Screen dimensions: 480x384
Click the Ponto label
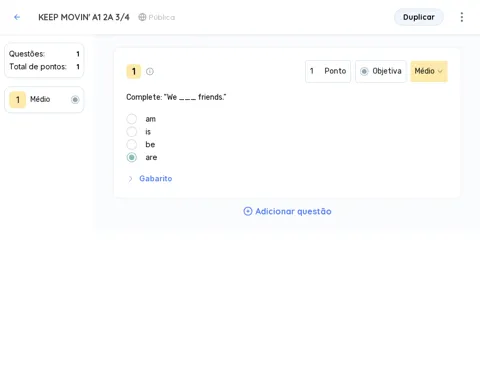coord(335,71)
